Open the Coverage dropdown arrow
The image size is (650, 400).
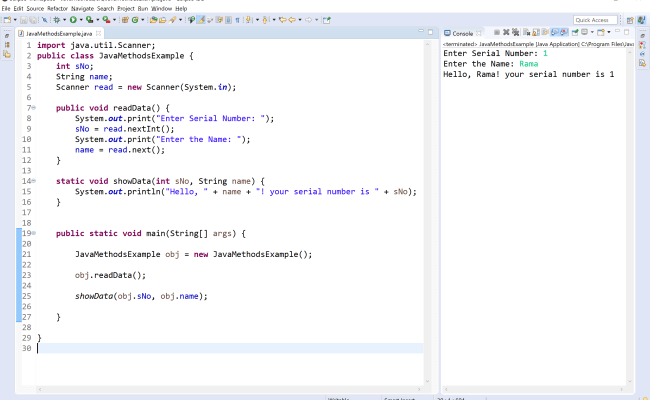[x=98, y=20]
